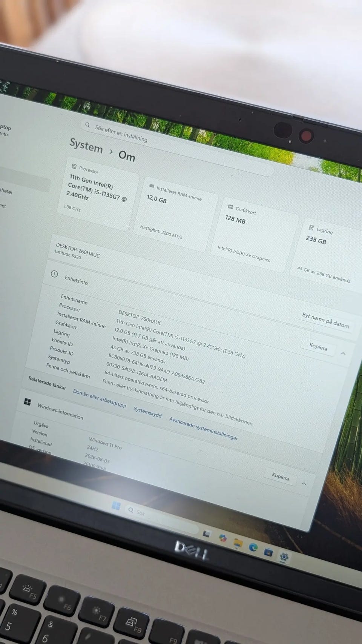The image size is (362, 644).
Task: Click Installerad date '2026-08-05'
Action: pyautogui.click(x=97, y=458)
